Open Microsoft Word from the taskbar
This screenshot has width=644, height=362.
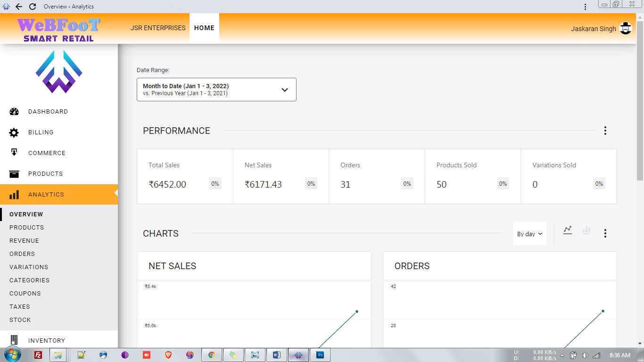[x=276, y=355]
